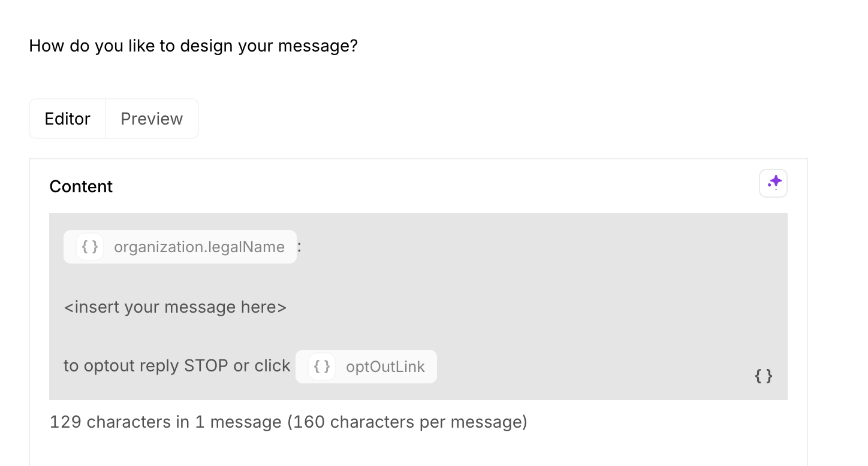Click the purple AI sparkle icon
The width and height of the screenshot is (868, 466).
773,183
